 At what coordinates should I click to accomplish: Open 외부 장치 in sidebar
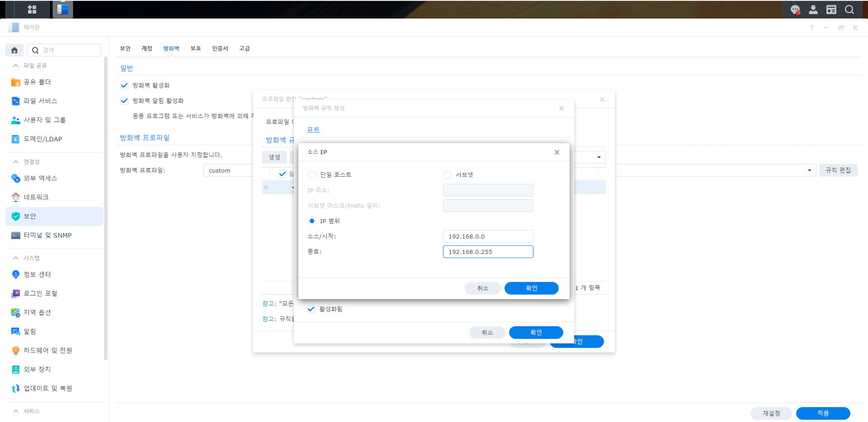tap(54, 370)
